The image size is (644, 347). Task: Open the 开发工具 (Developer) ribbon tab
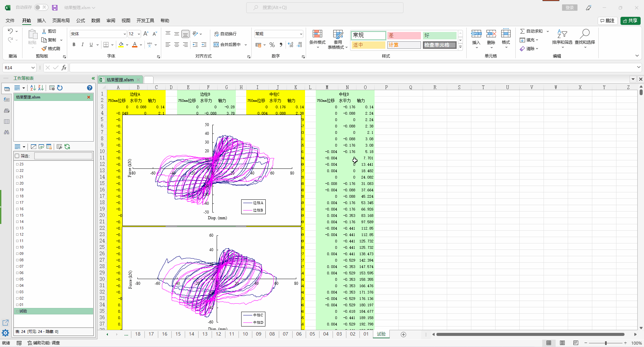coord(145,21)
